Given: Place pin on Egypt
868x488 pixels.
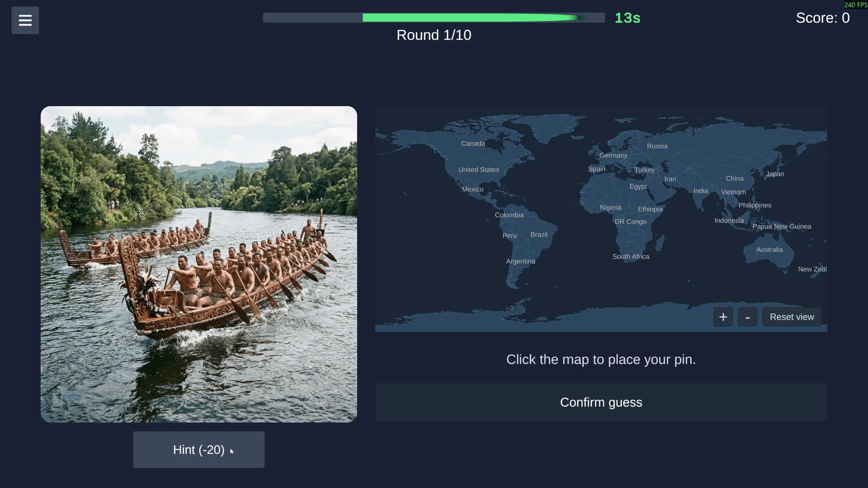Looking at the screenshot, I should point(638,187).
